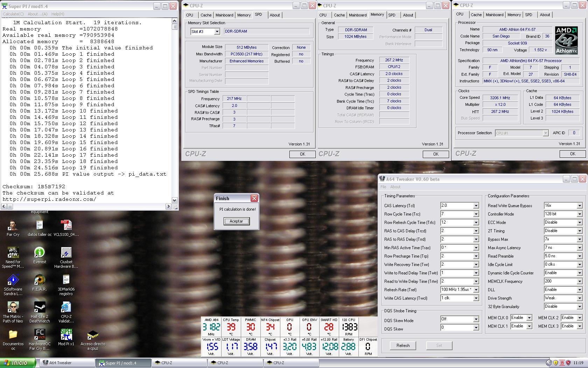Viewport: 588px width, 368px height.
Task: Expand the Row Cycle Time (Trc) dropdown
Action: 476,214
